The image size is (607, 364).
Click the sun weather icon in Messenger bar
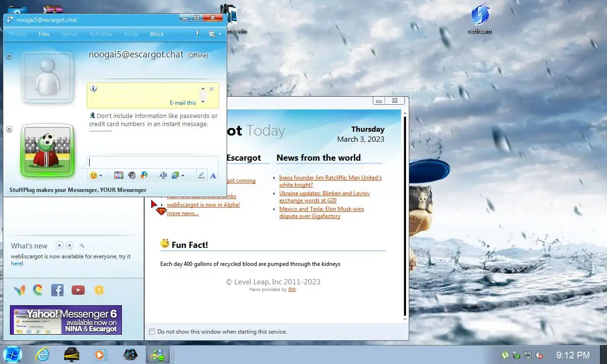[x=99, y=290]
